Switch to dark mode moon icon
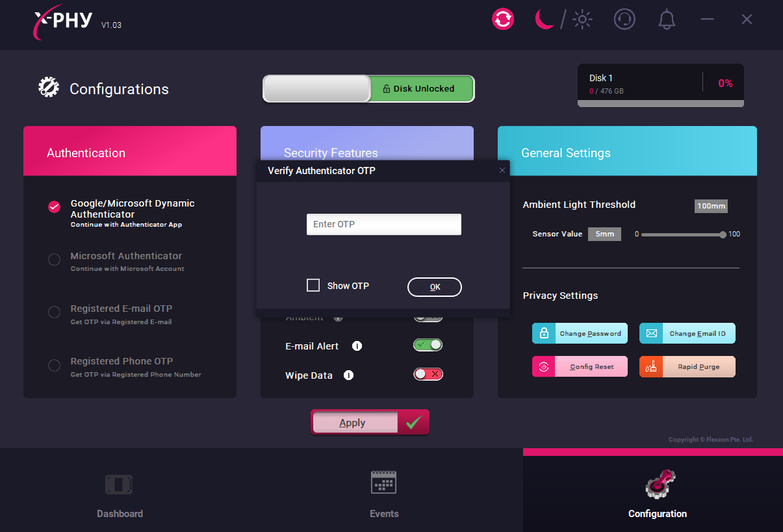 click(x=543, y=19)
